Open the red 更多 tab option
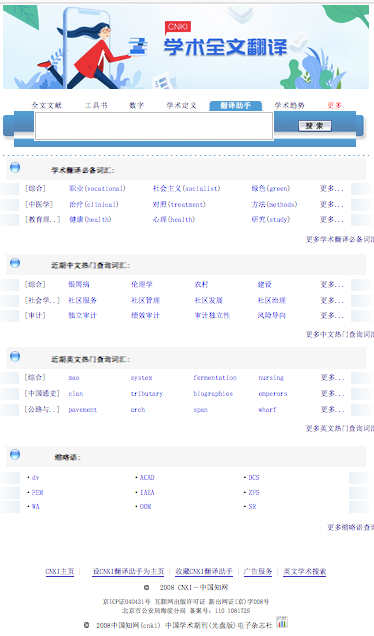The width and height of the screenshot is (374, 636). 335,105
